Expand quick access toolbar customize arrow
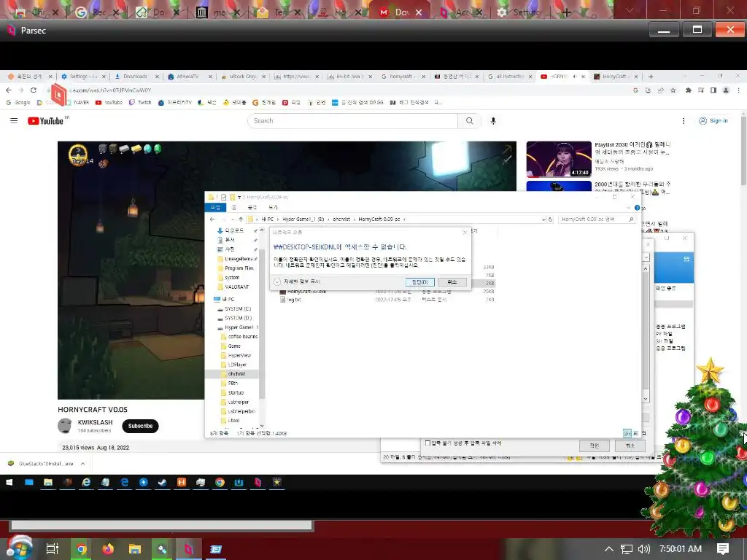 [x=239, y=197]
